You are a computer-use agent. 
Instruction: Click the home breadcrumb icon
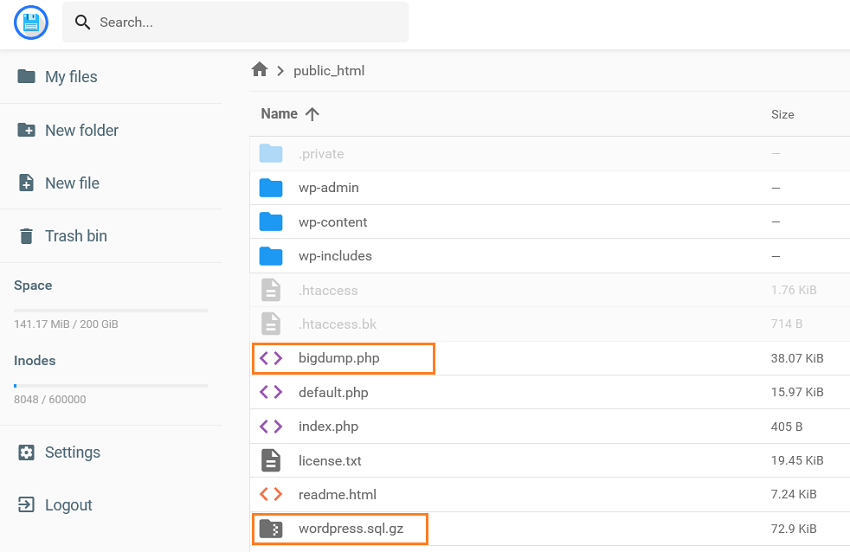click(260, 69)
